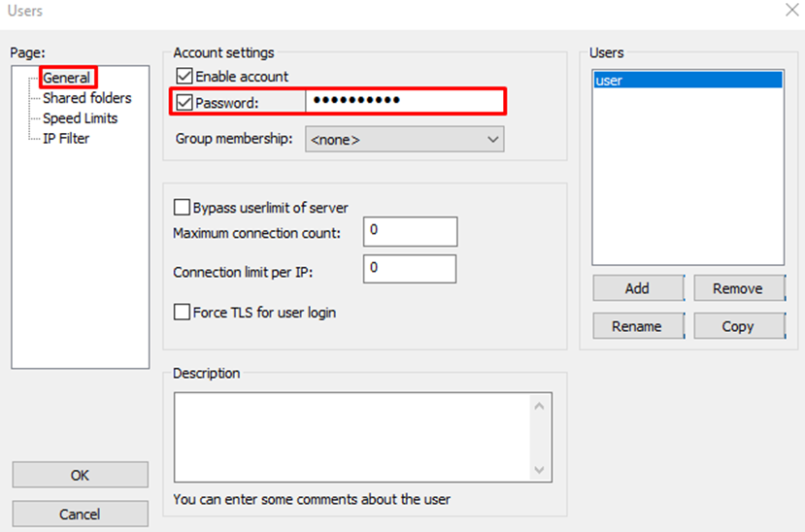Toggle the Enable account checkbox
The image size is (805, 532).
(x=184, y=76)
